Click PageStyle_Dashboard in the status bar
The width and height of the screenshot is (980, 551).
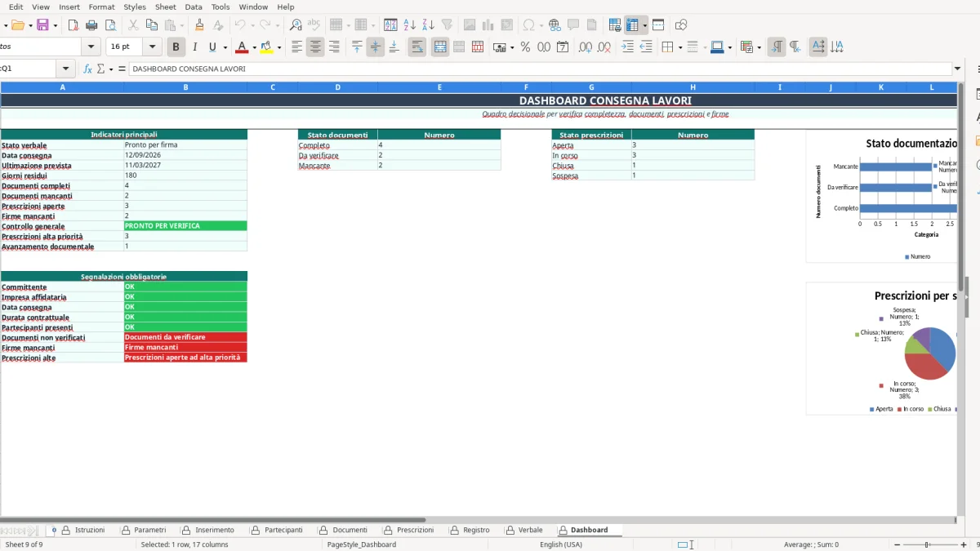tap(362, 544)
